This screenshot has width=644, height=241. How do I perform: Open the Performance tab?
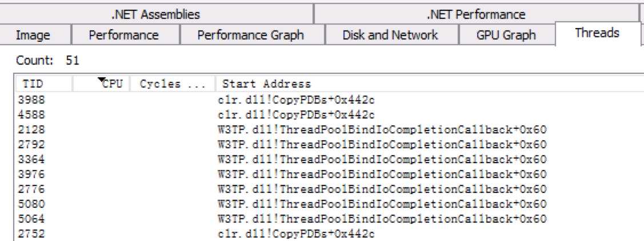(123, 35)
